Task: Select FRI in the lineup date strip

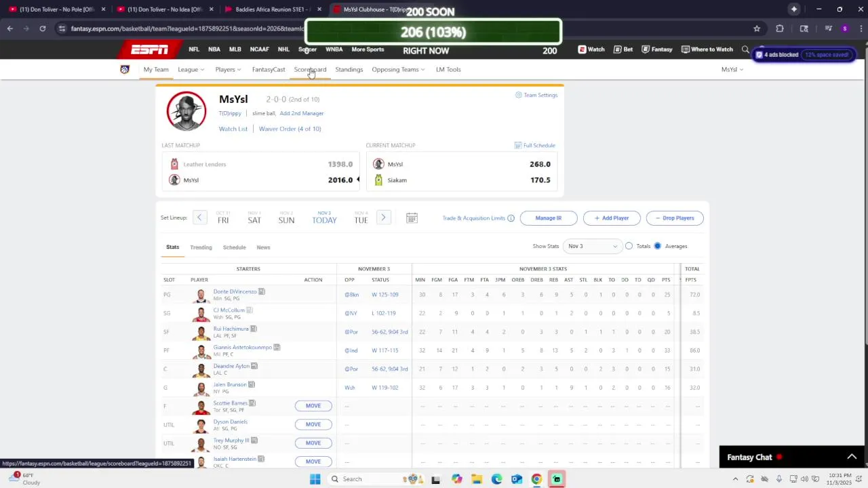Action: point(223,218)
